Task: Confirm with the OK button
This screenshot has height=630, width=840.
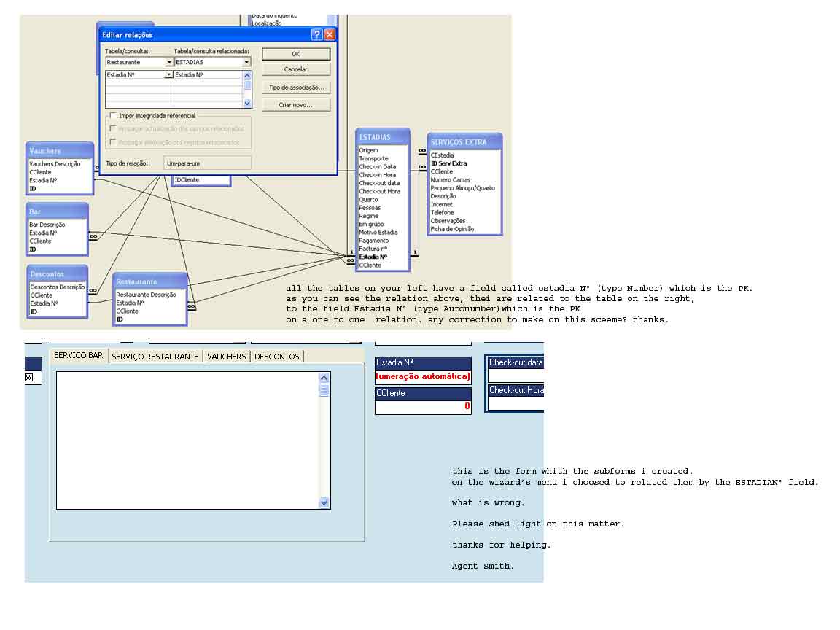Action: 296,54
